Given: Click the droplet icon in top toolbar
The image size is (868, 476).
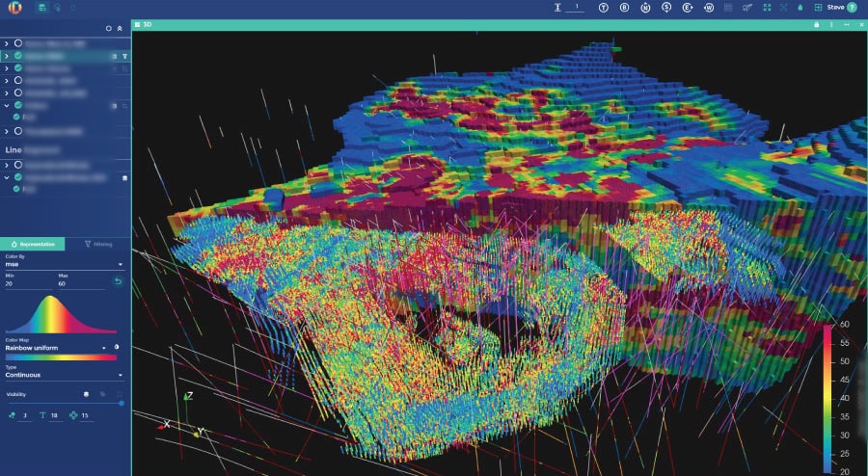Looking at the screenshot, I should pyautogui.click(x=800, y=8).
